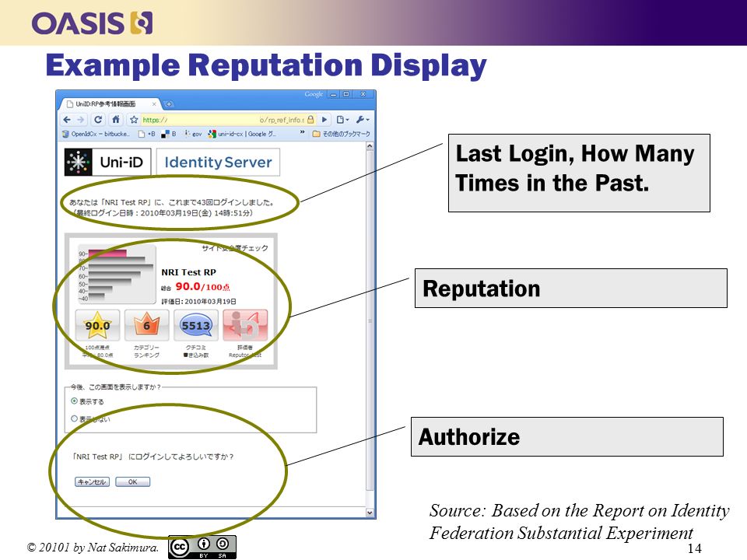Click the address bar URL field
Viewport: 747px width, 560px height.
[x=223, y=120]
